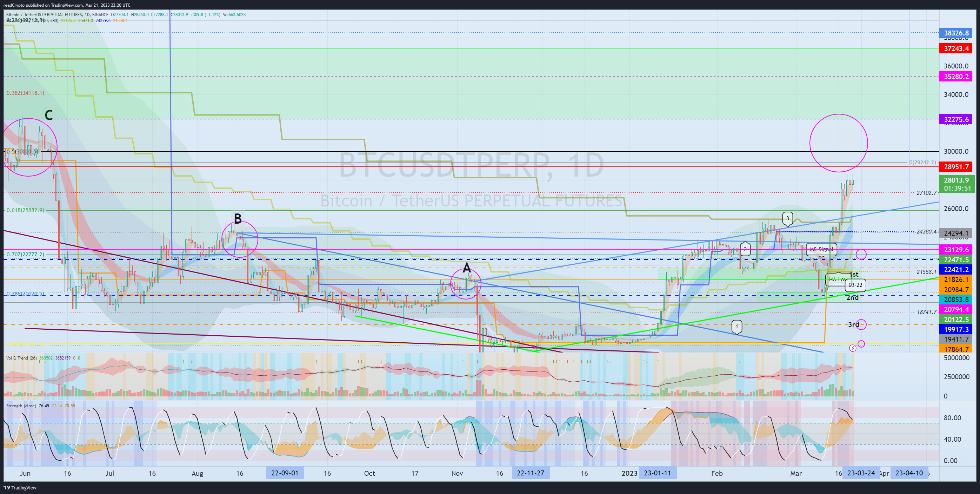Click the Feb label on time axis

pos(717,473)
